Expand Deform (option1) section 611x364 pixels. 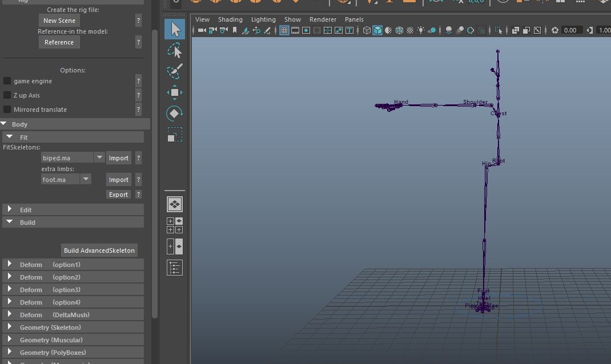point(10,264)
